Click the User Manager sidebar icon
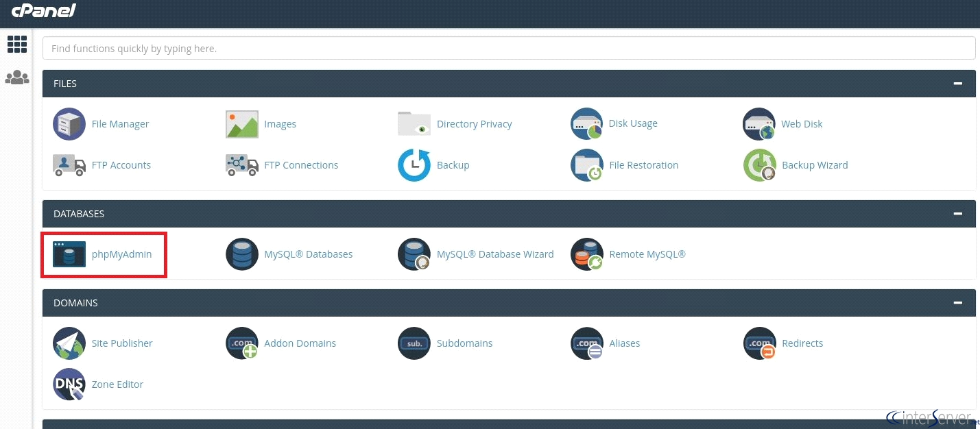This screenshot has height=429, width=980. coord(16,77)
